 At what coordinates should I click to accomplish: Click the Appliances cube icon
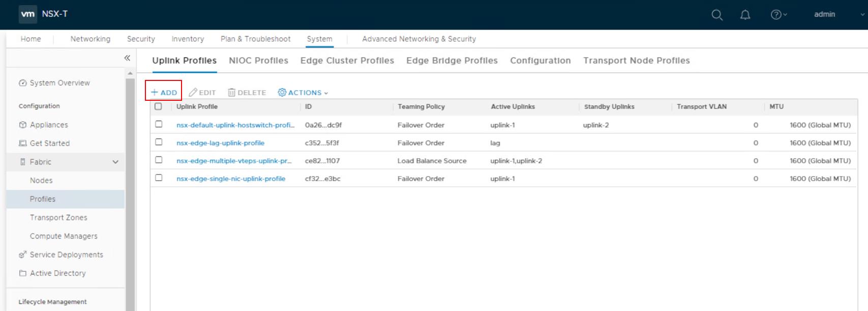click(22, 125)
